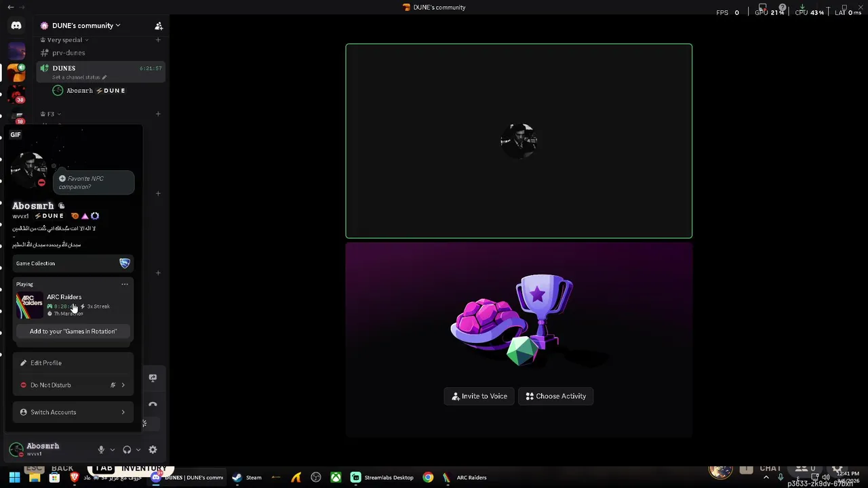Collapse the F3 category
This screenshot has width=868, height=488.
pos(51,114)
